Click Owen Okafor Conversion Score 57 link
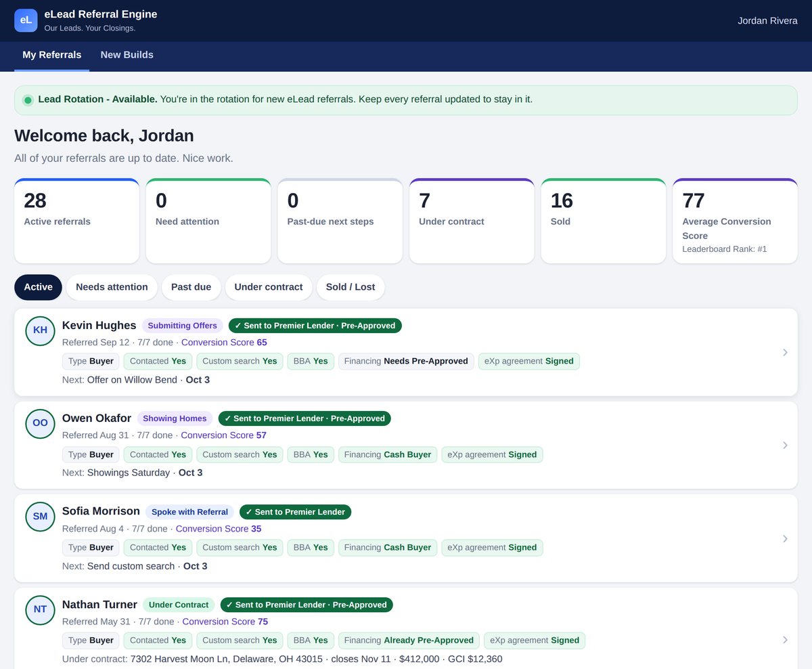Viewport: 812px width, 669px height. pos(223,435)
